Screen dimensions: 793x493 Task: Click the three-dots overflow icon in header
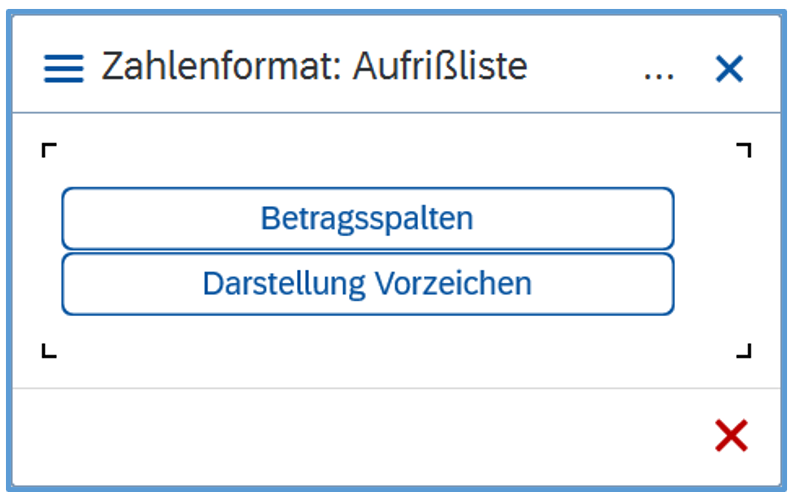coord(658,70)
